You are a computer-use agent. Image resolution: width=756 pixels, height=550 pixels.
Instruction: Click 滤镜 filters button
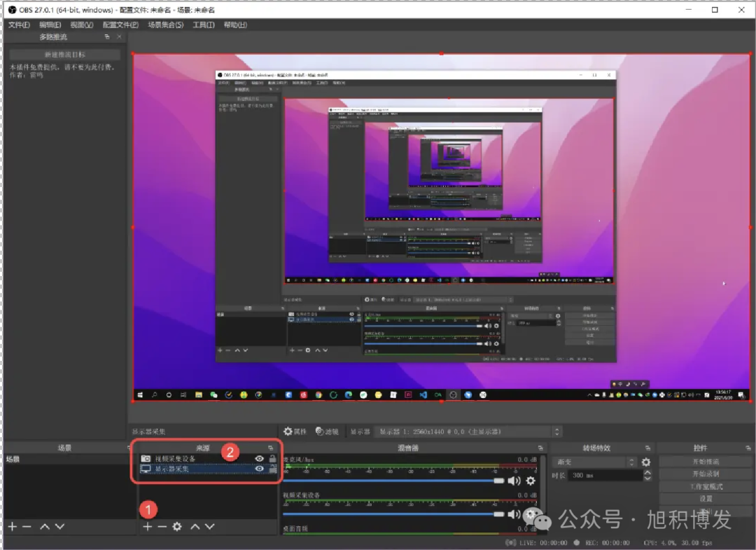[x=327, y=432]
